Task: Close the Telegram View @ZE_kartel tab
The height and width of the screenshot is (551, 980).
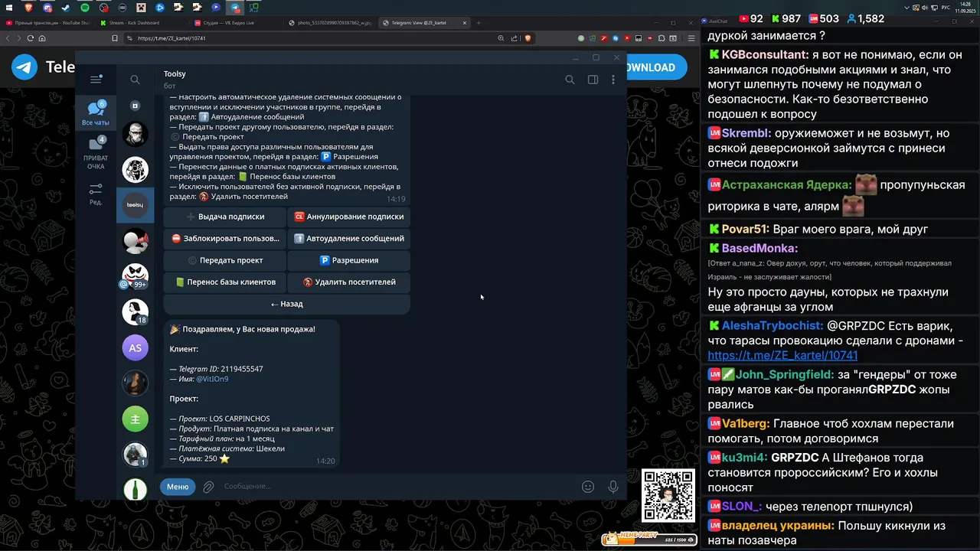Action: coord(465,23)
